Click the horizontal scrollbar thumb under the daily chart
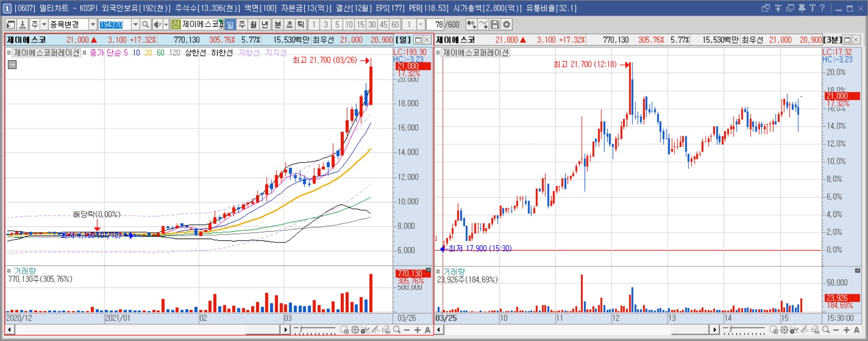The height and width of the screenshot is (341, 868). coord(262,330)
